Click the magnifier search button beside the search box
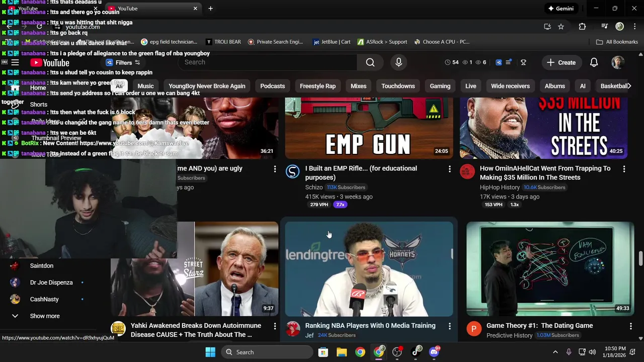The width and height of the screenshot is (644, 362). 370,62
